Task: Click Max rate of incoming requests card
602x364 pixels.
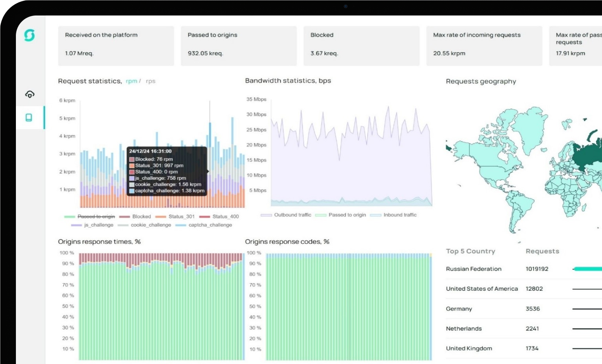Action: (x=485, y=46)
